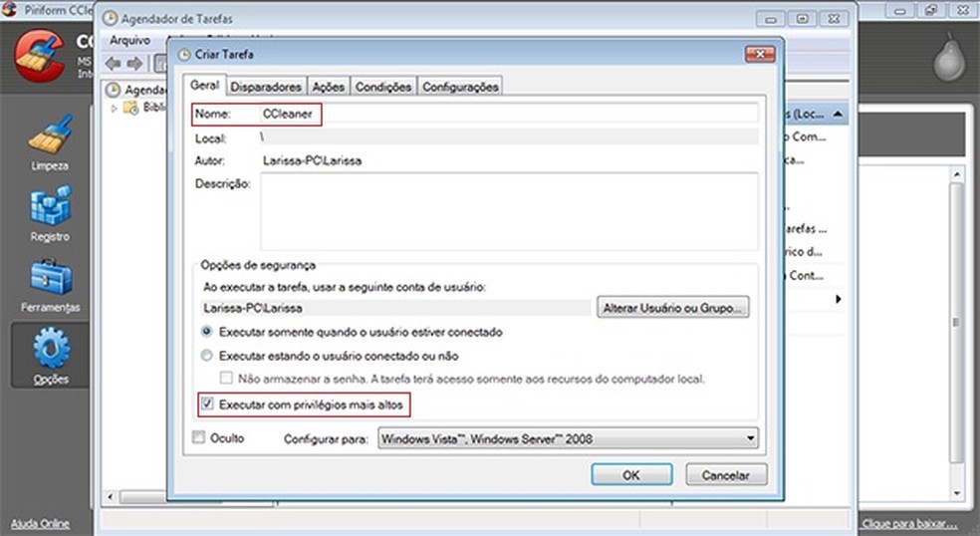Click the scroll-down arrow in CCleaner window
The height and width of the screenshot is (536, 980).
[x=957, y=493]
